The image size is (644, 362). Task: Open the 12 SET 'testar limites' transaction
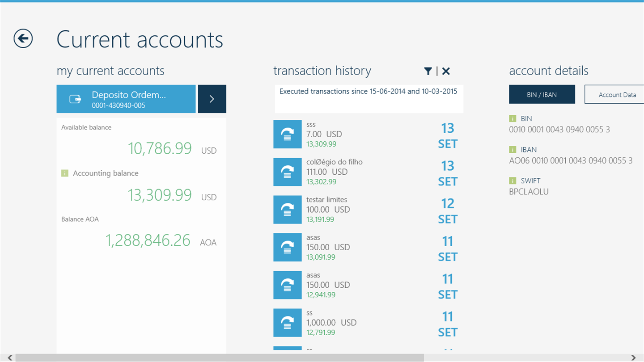(368, 210)
